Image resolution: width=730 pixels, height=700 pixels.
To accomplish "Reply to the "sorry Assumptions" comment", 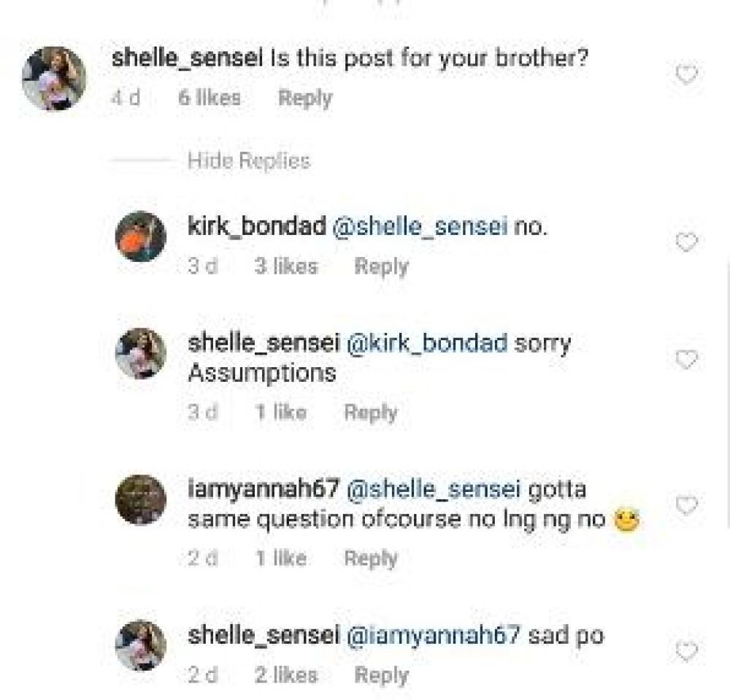I will click(371, 412).
